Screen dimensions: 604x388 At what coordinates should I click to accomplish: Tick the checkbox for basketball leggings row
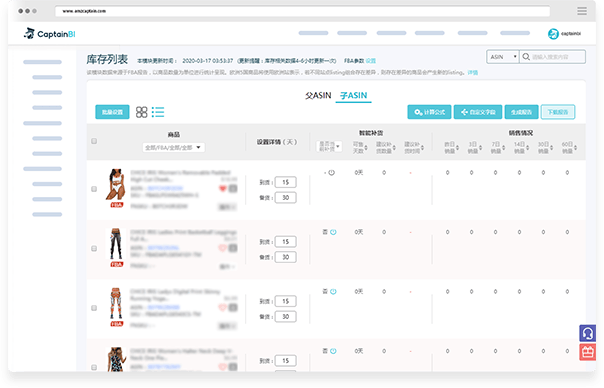tap(94, 249)
